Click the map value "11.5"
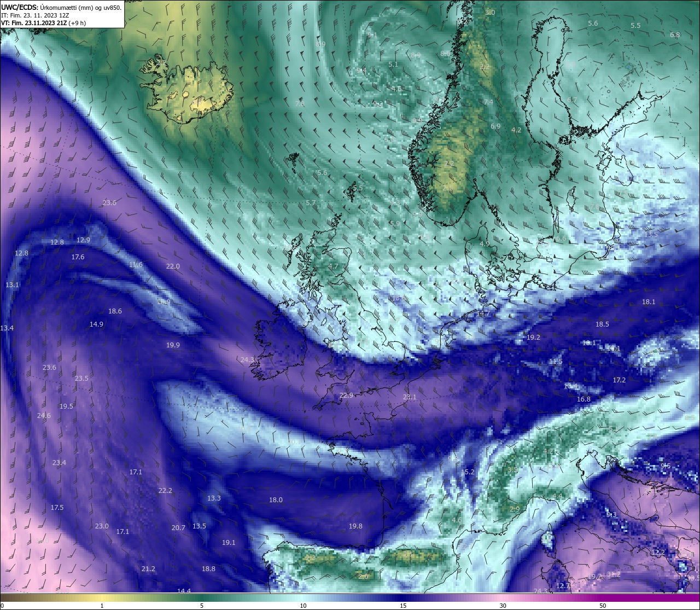This screenshot has height=610, width=700. (x=556, y=361)
